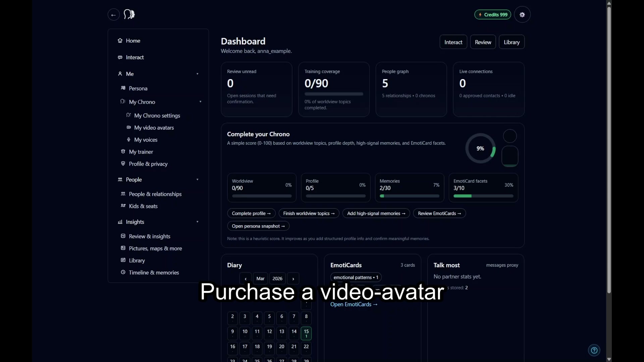
Task: Click Add high-signal memories button
Action: (376, 213)
